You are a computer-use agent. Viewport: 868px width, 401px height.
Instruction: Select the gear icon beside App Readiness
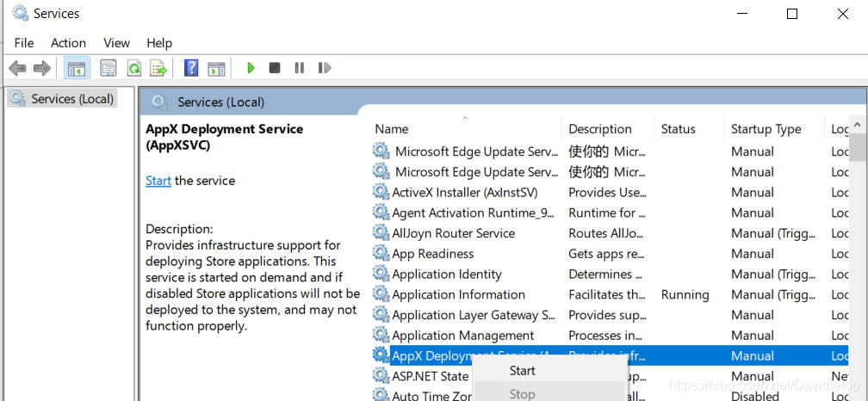[381, 253]
